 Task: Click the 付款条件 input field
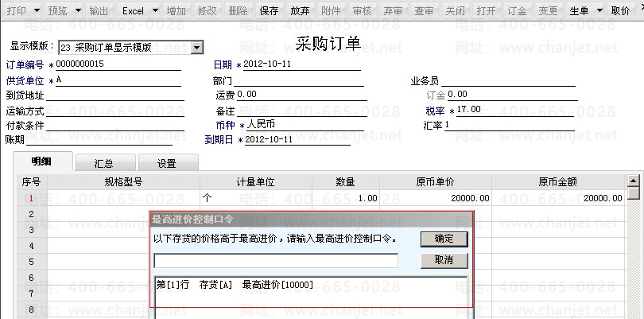[115, 125]
